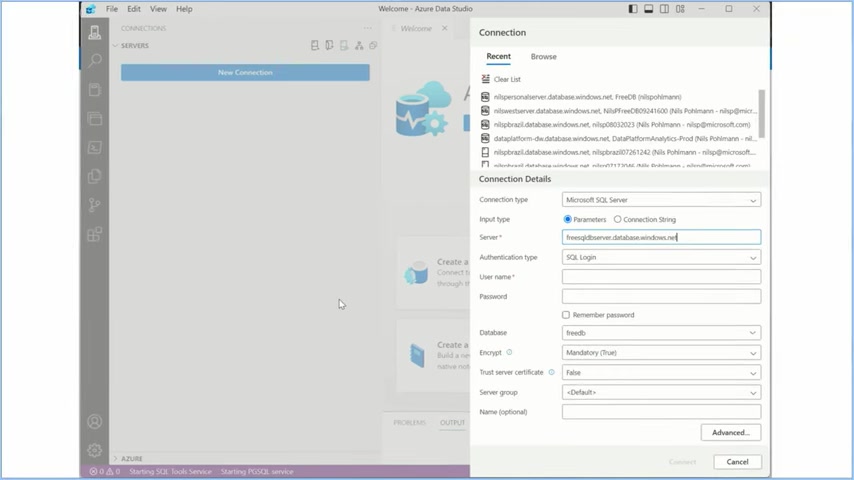Click the Collapse All icon in Servers toolbar
The image size is (854, 480).
pyautogui.click(x=374, y=46)
